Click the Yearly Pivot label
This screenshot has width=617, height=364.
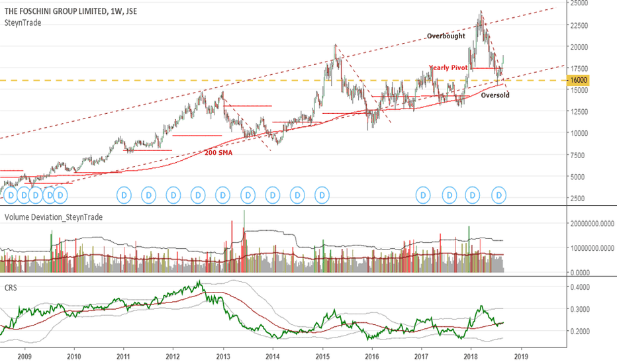[448, 68]
